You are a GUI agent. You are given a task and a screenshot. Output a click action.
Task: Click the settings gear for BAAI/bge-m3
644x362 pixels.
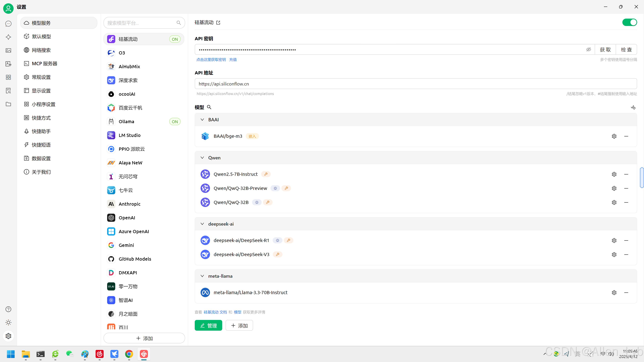(614, 136)
